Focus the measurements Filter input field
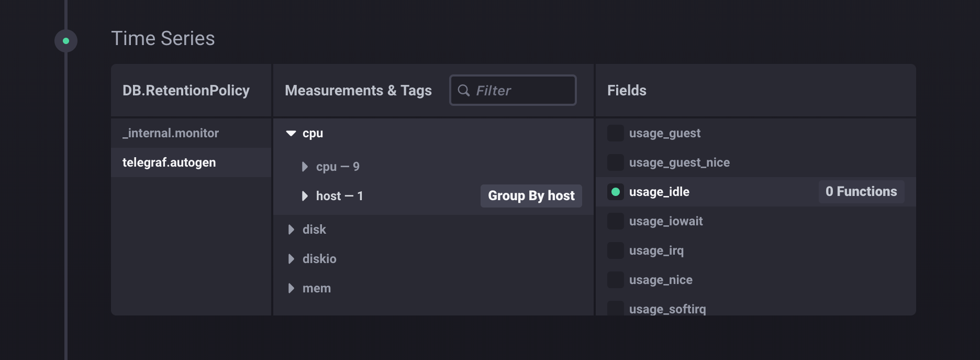The image size is (980, 360). 521,91
